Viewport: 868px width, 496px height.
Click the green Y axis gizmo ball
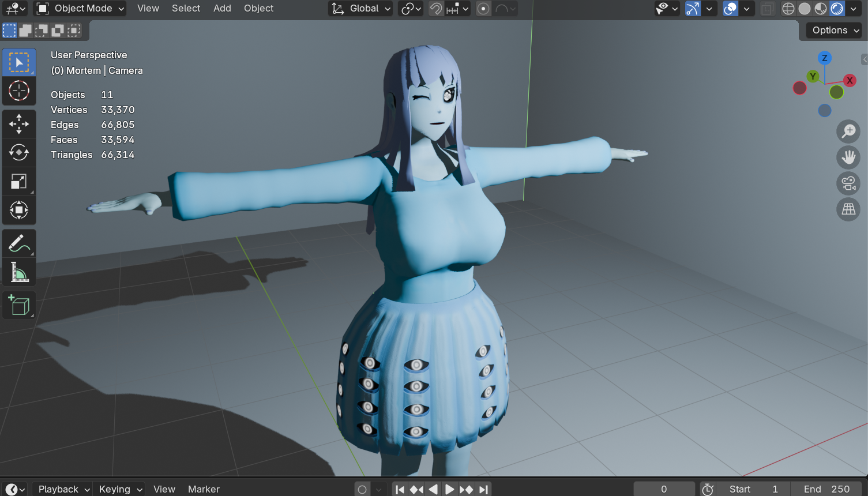[813, 76]
